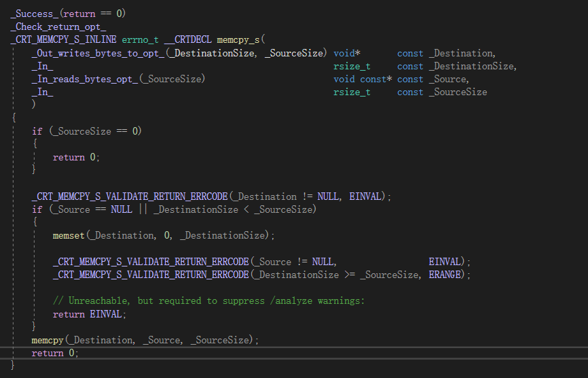Click the final _SourceSize parameter in signature
The width and height of the screenshot is (588, 378).
tap(458, 92)
